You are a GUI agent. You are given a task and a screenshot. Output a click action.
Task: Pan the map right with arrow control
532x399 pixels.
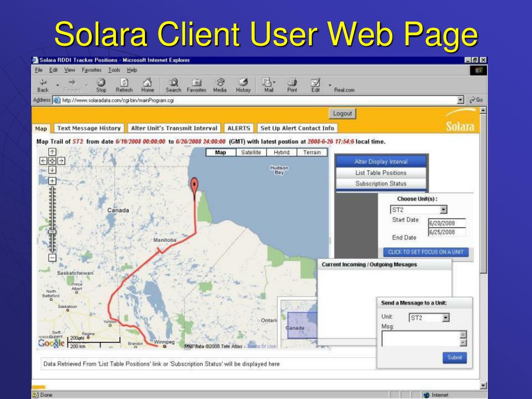click(x=61, y=161)
